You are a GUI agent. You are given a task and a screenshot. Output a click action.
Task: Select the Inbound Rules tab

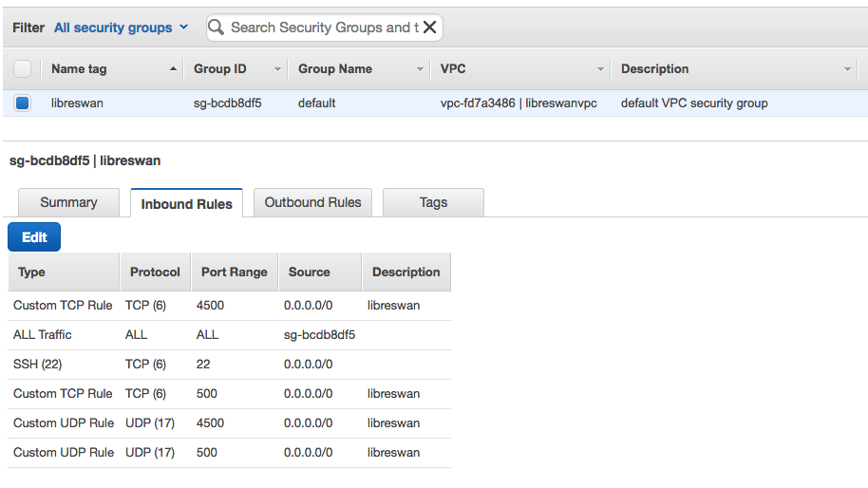tap(186, 203)
